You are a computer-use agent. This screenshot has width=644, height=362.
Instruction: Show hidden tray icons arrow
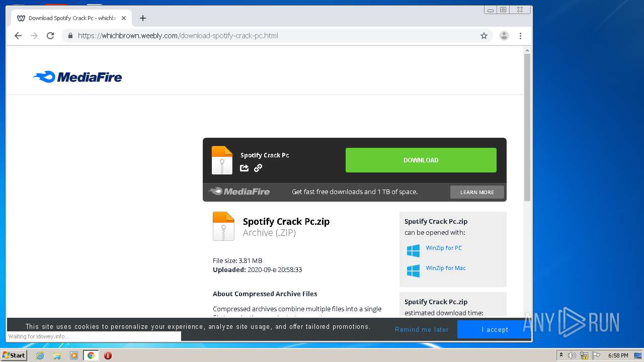pyautogui.click(x=561, y=355)
